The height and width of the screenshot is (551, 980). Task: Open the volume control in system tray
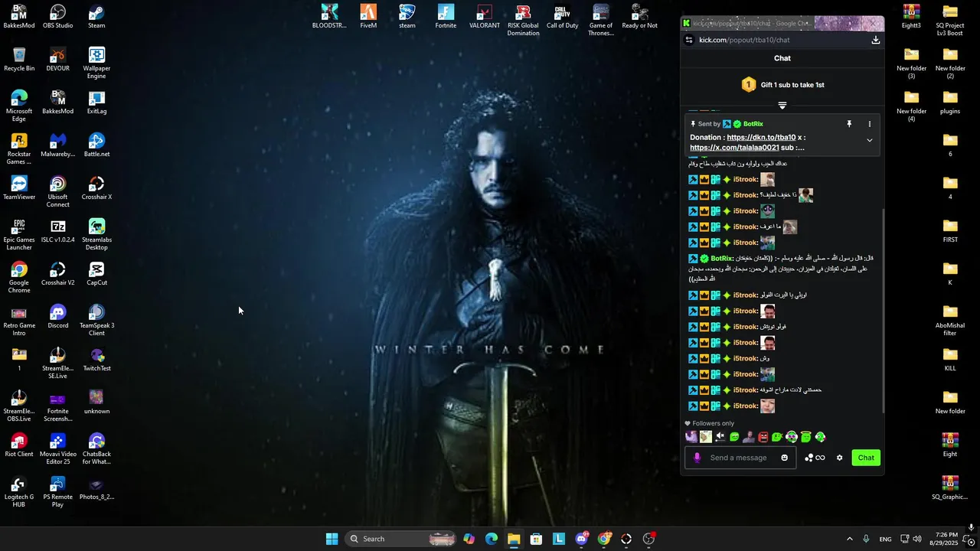click(x=916, y=539)
